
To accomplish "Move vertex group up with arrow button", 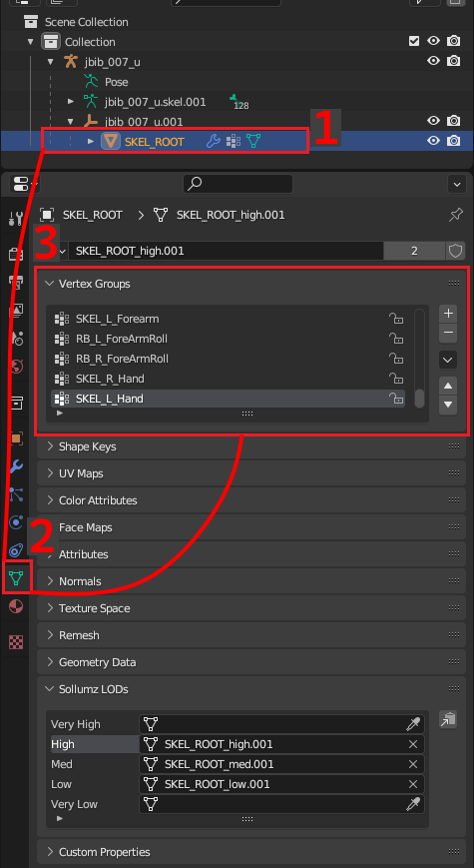I will point(448,386).
